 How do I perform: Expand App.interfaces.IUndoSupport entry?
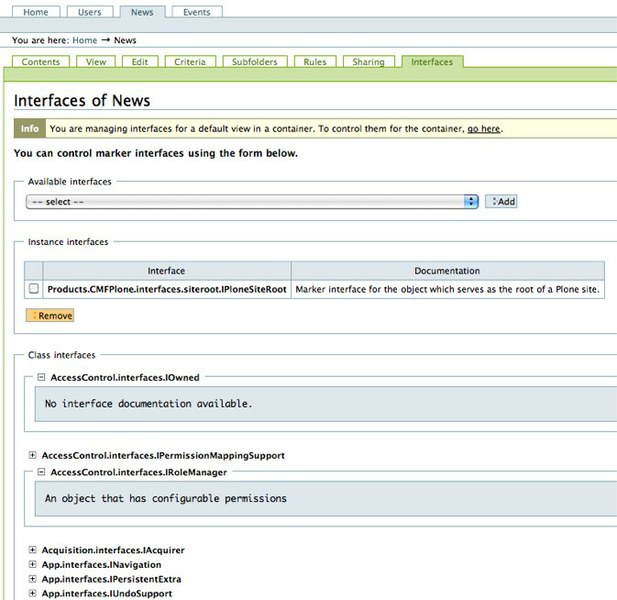click(x=33, y=593)
